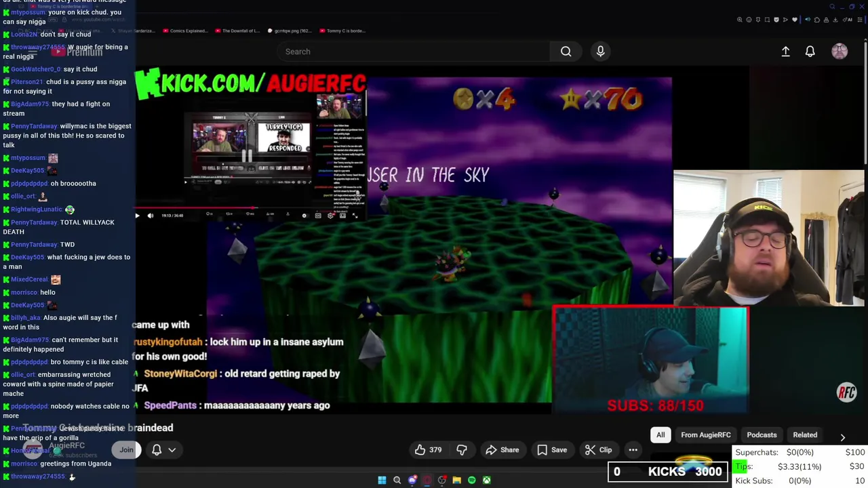
Task: Click the 'Kick Subs:' goal row
Action: tap(800, 481)
